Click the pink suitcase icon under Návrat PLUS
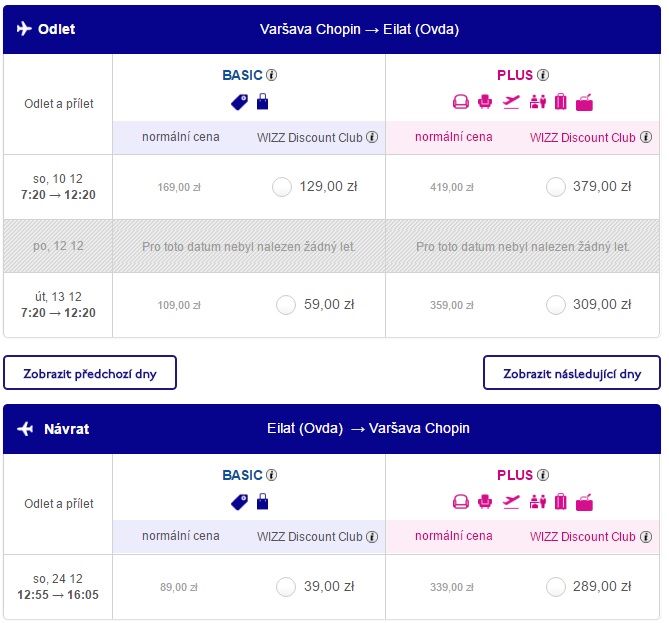Image resolution: width=669 pixels, height=623 pixels. point(561,502)
